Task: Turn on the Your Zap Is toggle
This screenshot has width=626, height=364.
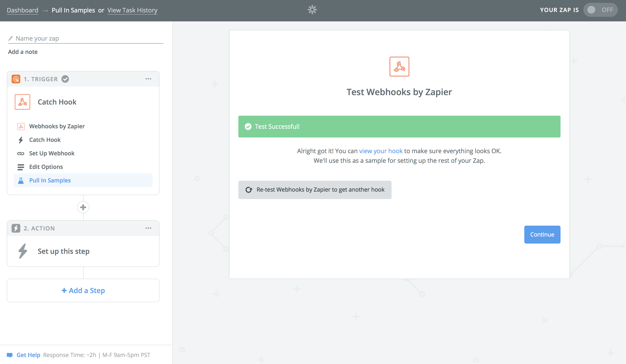Action: (600, 10)
